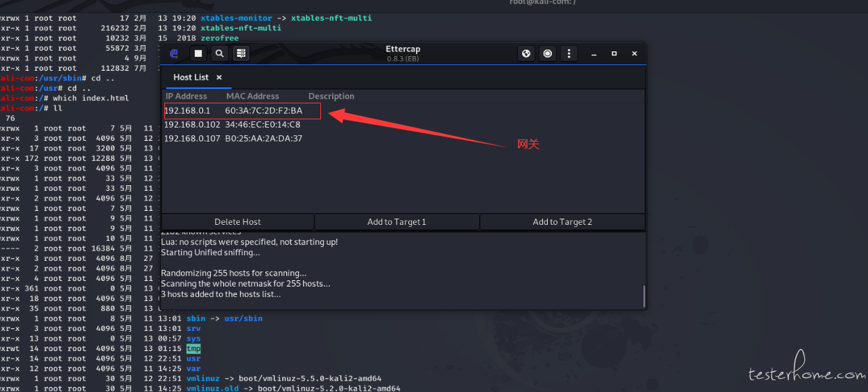868x392 pixels.
Task: Sort hosts by IP Address column
Action: point(186,96)
